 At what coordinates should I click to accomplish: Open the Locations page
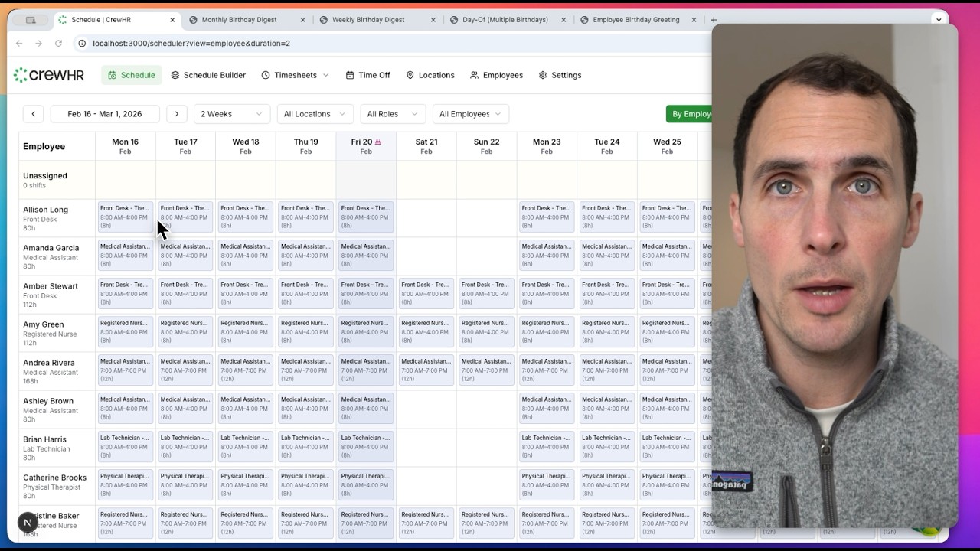430,75
